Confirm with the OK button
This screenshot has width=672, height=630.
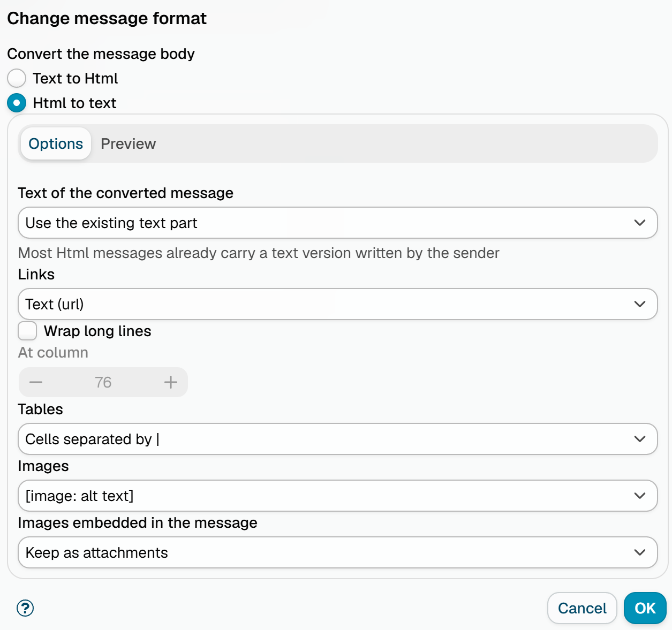point(645,608)
